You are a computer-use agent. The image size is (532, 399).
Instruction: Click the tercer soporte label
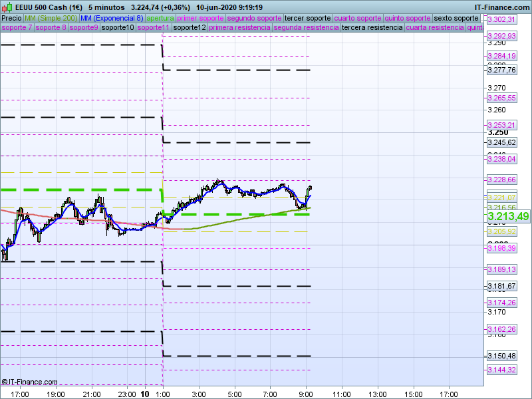pyautogui.click(x=307, y=18)
